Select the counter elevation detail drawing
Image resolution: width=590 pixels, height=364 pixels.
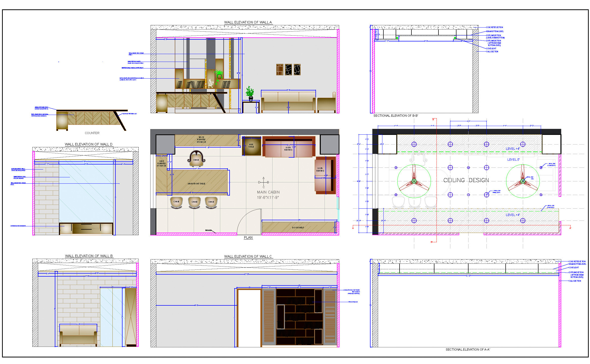tap(92, 120)
